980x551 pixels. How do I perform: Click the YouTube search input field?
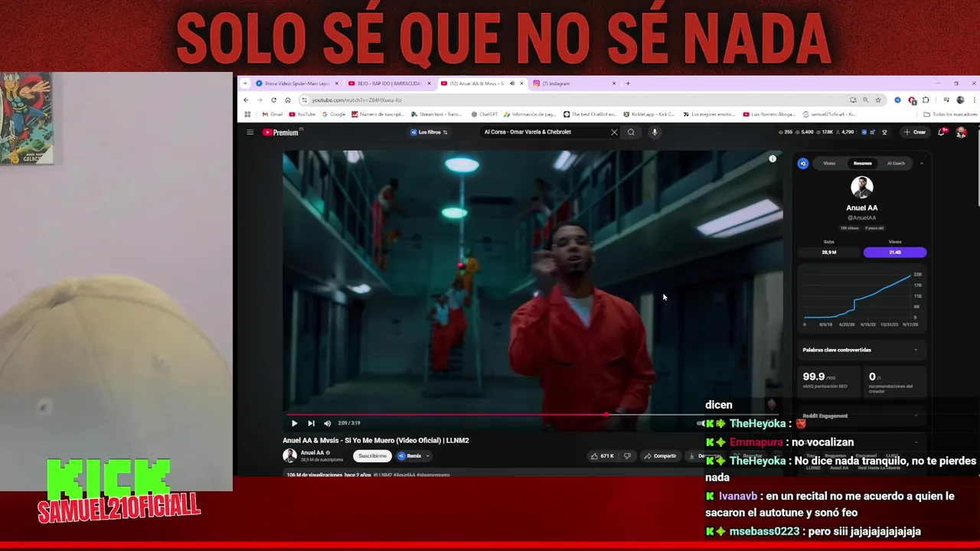click(544, 132)
